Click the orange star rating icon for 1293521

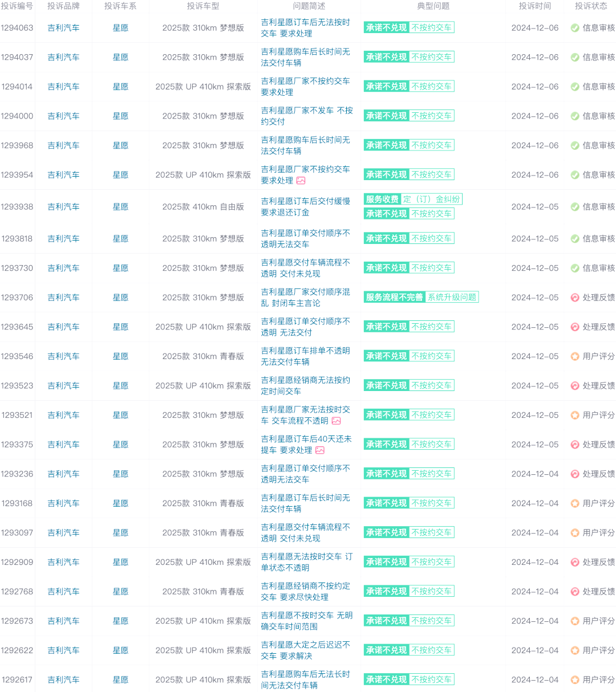pos(575,415)
